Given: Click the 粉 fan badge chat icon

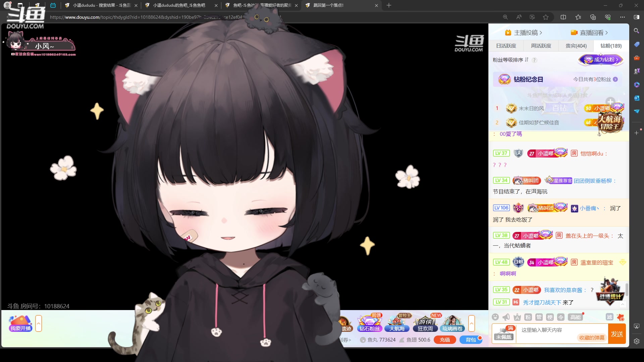Looking at the screenshot, I should coord(528,317).
